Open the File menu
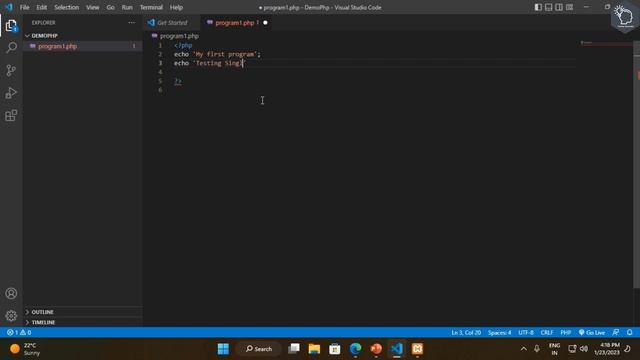This screenshot has width=640, height=360. [24, 7]
